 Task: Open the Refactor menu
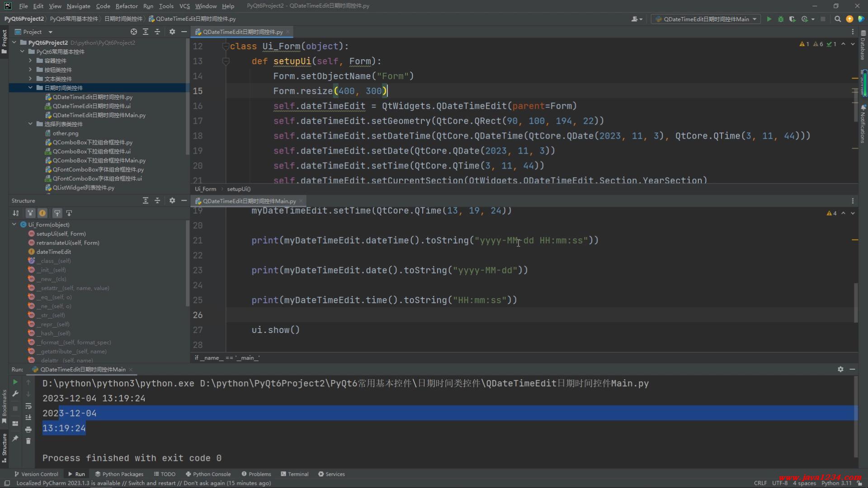point(126,6)
